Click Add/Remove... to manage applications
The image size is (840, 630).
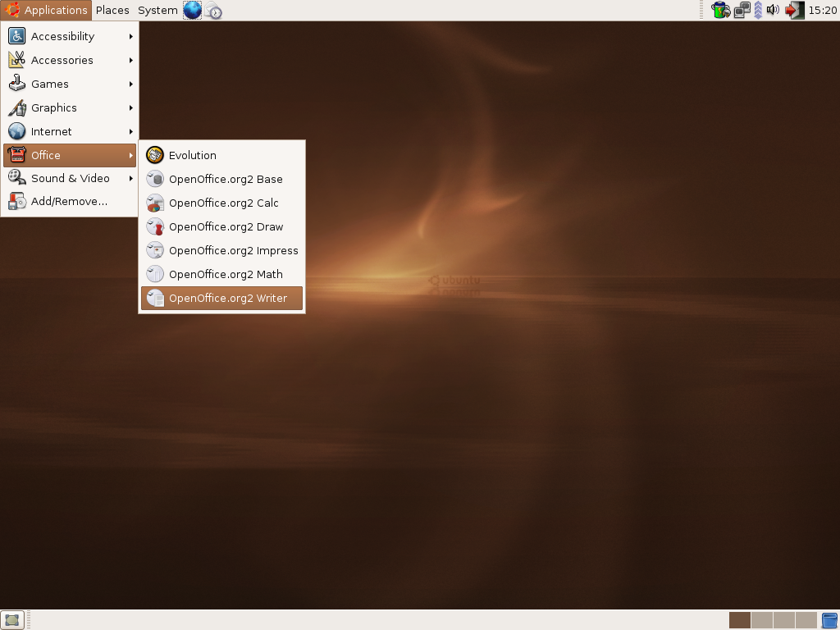pyautogui.click(x=69, y=202)
